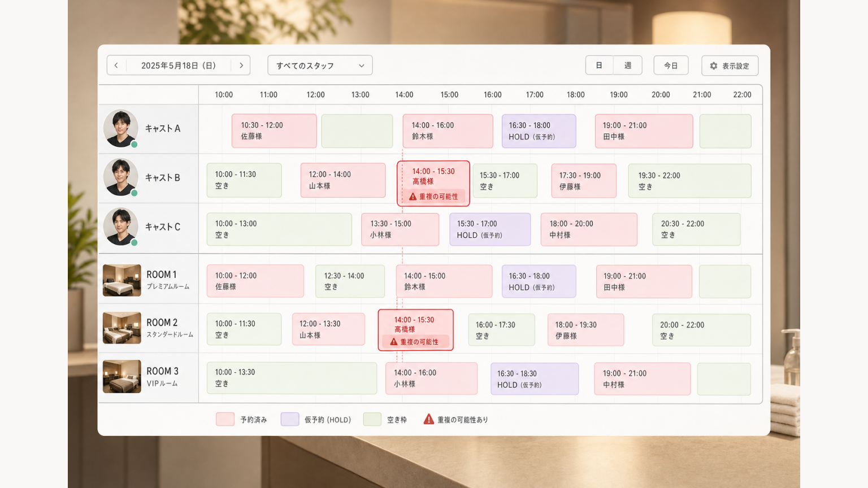Open キャストB 12:00 - 14:00 山本様 booking
Image resolution: width=868 pixels, height=488 pixels.
343,180
